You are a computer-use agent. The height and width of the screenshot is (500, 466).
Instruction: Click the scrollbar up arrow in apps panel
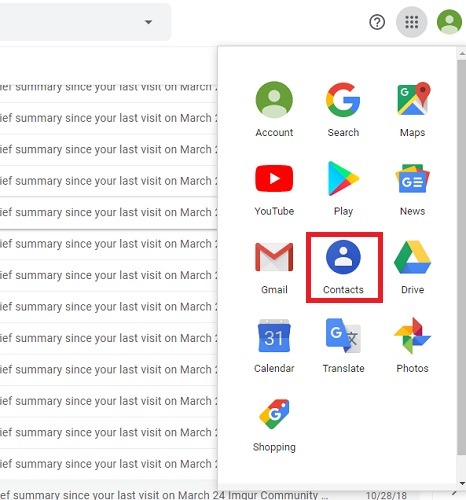(462, 53)
